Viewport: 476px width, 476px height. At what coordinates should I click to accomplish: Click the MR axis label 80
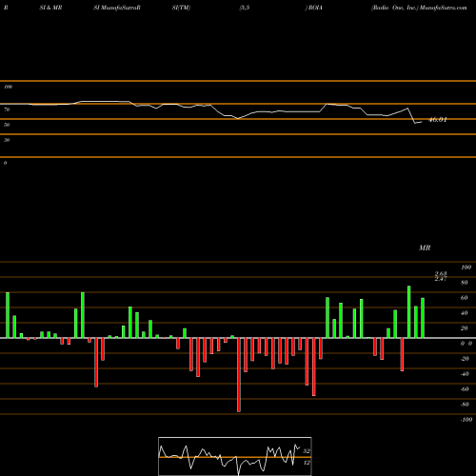coord(465,283)
